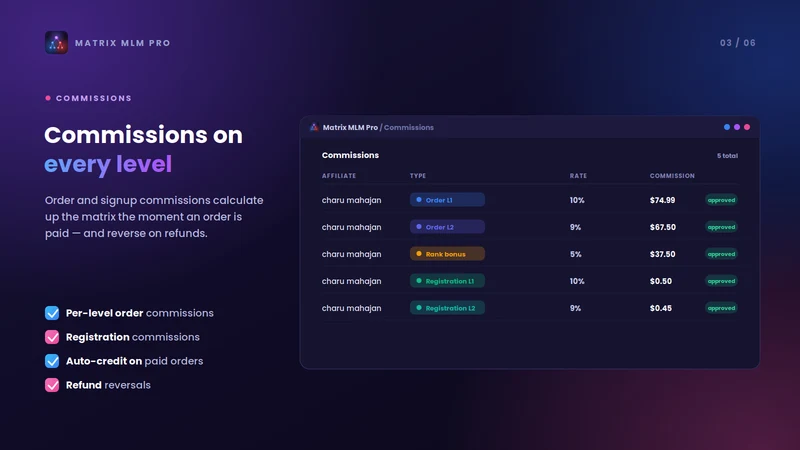Click the 5 total count label
This screenshot has width=800, height=450.
tap(727, 156)
